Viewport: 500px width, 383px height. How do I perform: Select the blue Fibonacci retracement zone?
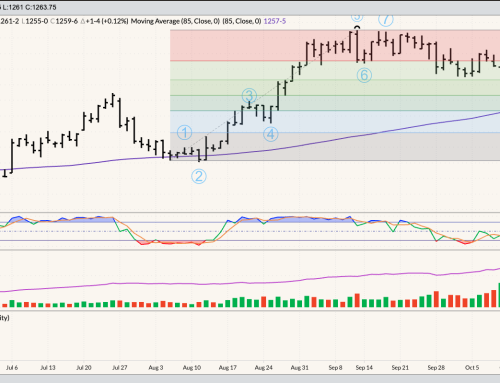coord(335,122)
